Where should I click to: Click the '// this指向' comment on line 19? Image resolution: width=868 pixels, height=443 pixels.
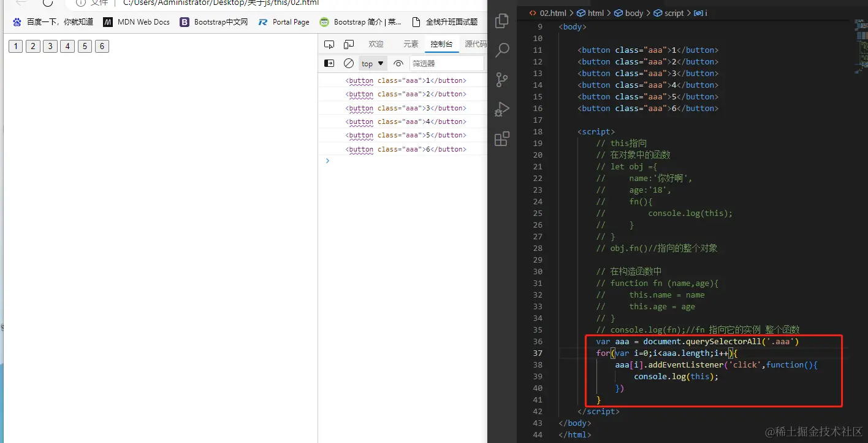(x=621, y=143)
